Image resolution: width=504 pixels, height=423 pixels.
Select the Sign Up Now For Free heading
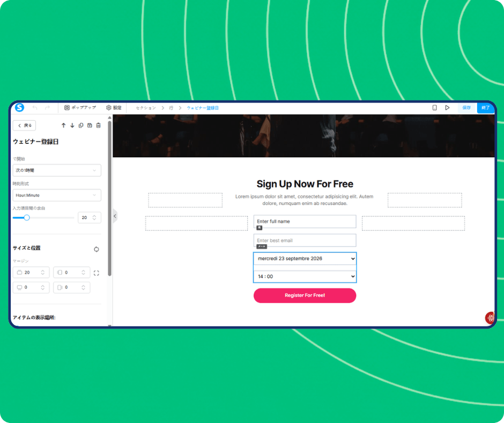click(x=305, y=184)
